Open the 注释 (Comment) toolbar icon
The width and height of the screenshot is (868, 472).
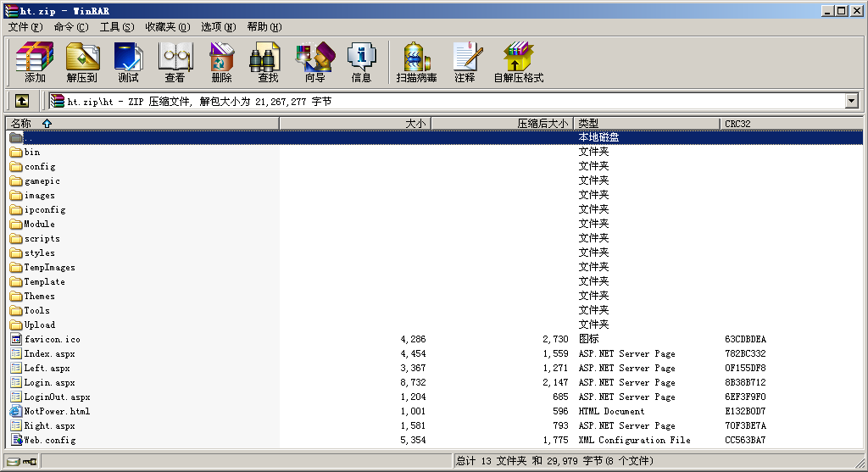465,63
